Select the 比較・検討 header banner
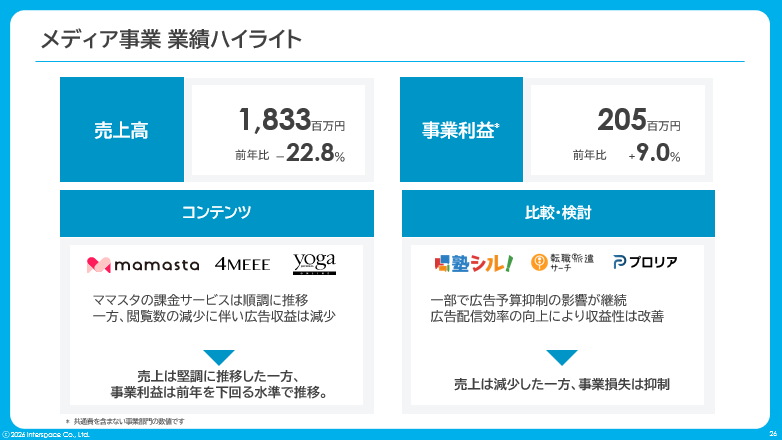Image resolution: width=782 pixels, height=440 pixels. [x=558, y=213]
